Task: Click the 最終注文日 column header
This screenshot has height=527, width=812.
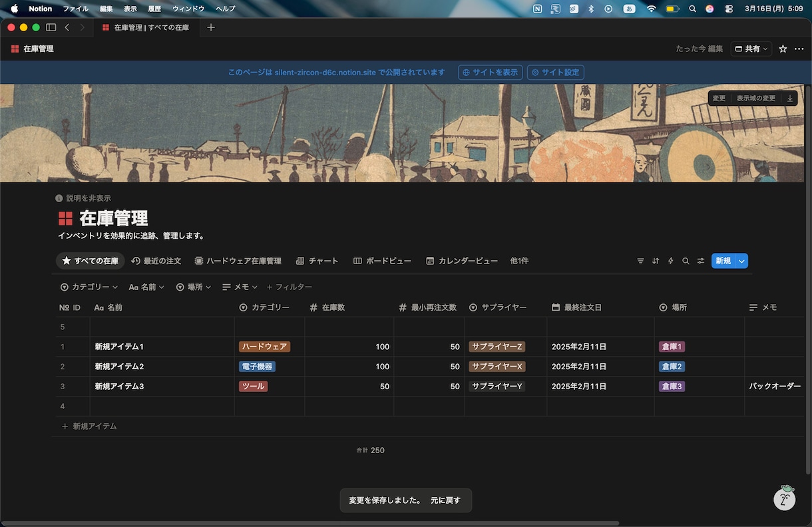Action: coord(600,307)
